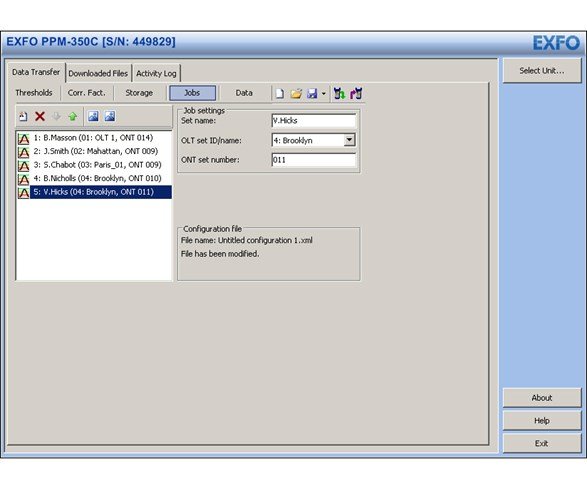Select the Thresholds section
Image resolution: width=587 pixels, height=489 pixels.
click(34, 93)
